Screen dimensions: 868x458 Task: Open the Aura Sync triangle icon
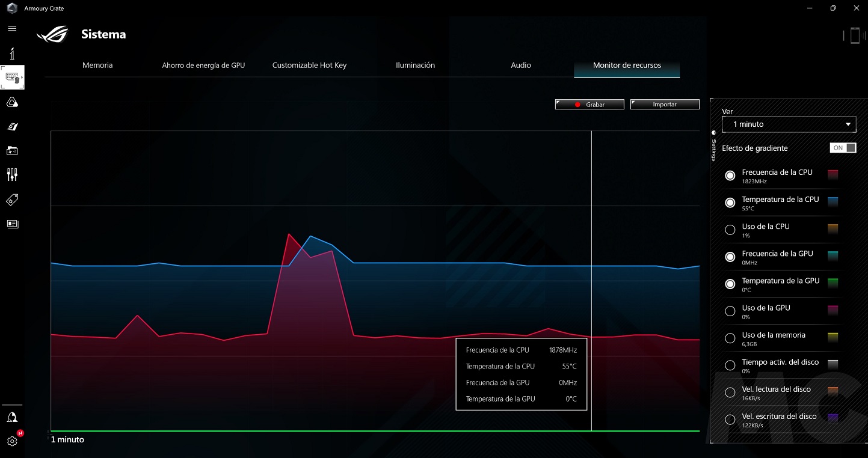(x=12, y=102)
